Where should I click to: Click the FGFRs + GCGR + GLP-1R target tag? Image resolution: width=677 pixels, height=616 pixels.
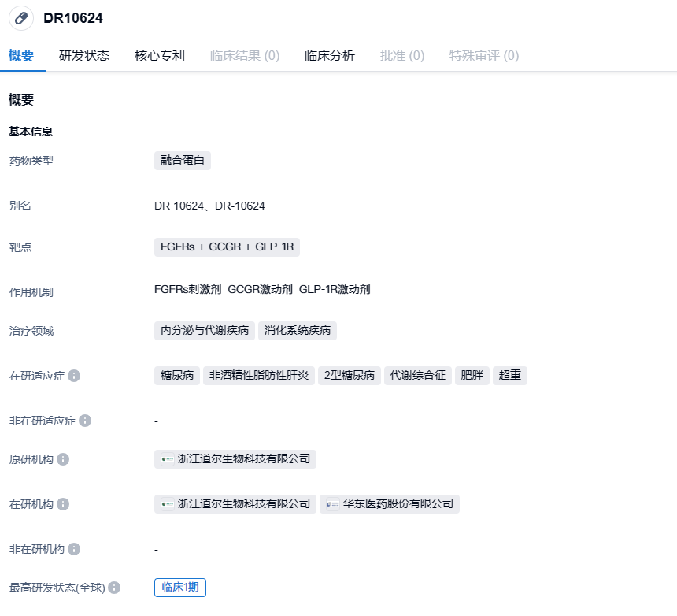tap(227, 247)
